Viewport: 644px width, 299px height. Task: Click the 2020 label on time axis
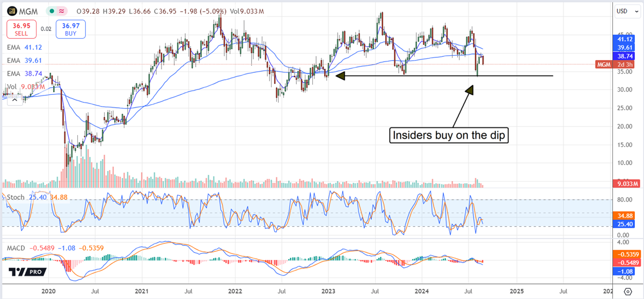[x=48, y=291]
